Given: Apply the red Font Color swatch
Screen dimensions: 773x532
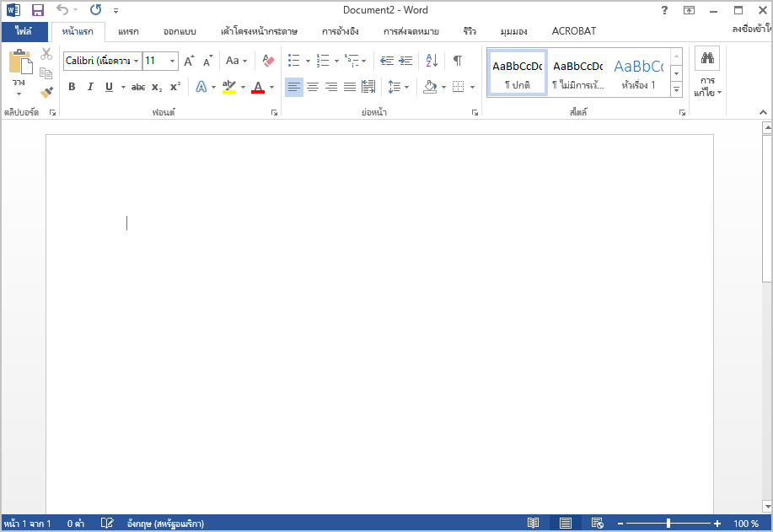Looking at the screenshot, I should click(x=258, y=87).
